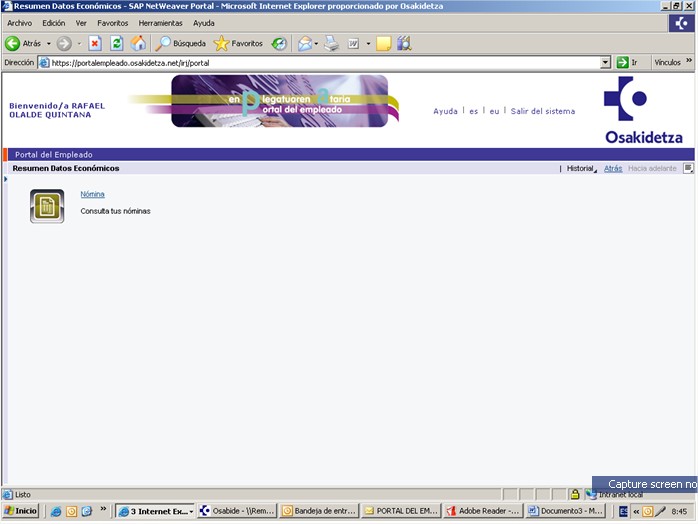The width and height of the screenshot is (698, 524).
Task: Open the Ayuda portal link
Action: tap(445, 111)
